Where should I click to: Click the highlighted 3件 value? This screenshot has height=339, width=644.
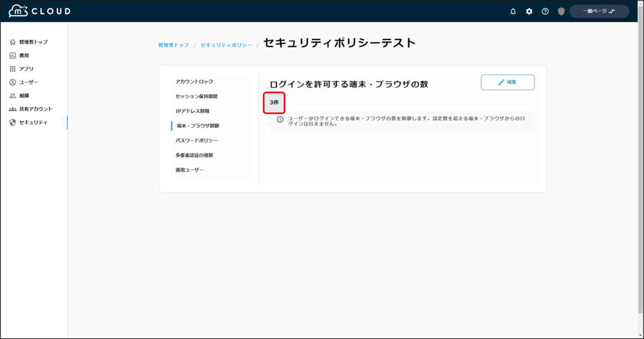(273, 102)
